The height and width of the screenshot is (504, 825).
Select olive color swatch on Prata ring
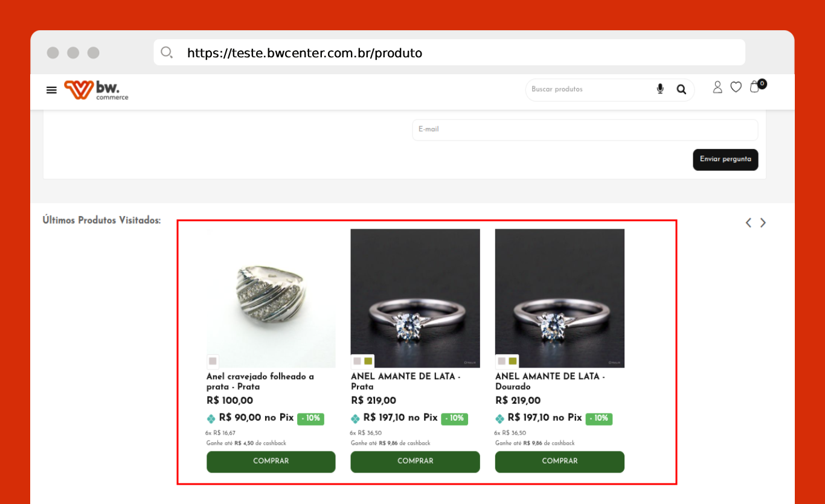point(368,361)
